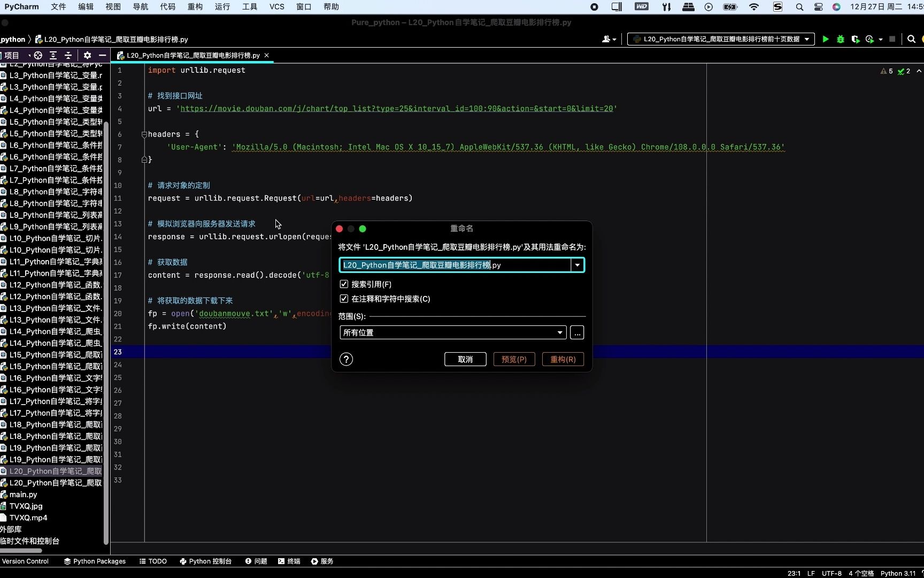Image resolution: width=924 pixels, height=578 pixels.
Task: Expand all items in the project tree
Action: point(53,55)
